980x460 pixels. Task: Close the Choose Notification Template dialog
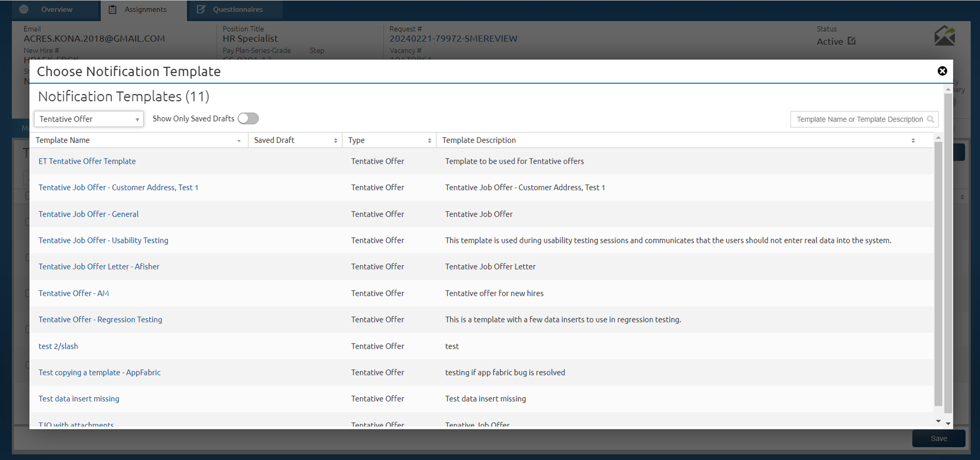coord(942,71)
